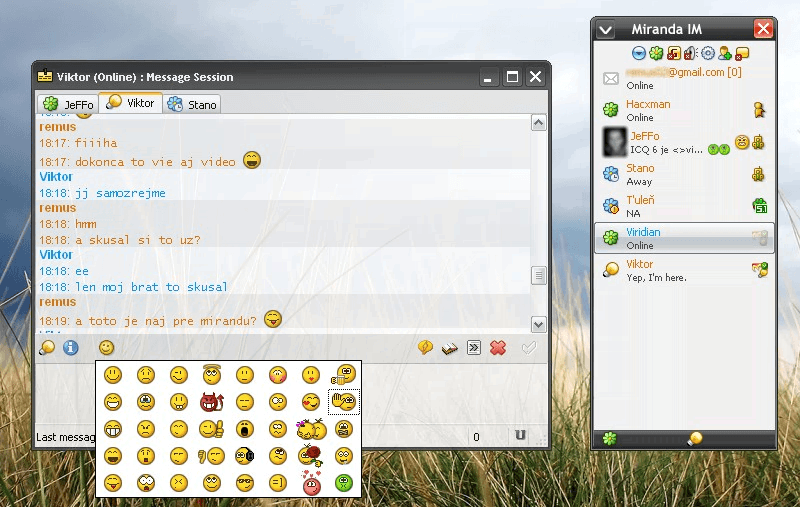The height and width of the screenshot is (507, 800).
Task: Click add contact icon in Miranda toolbar
Action: point(724,53)
